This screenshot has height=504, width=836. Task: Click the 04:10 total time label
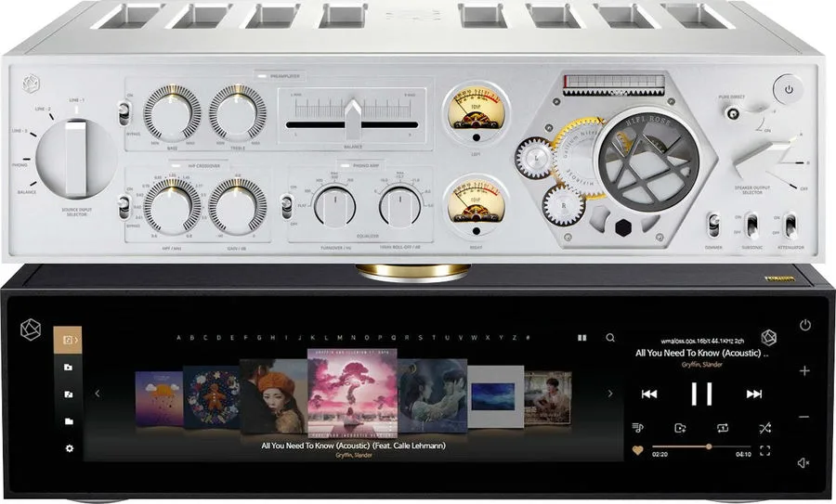click(x=743, y=455)
